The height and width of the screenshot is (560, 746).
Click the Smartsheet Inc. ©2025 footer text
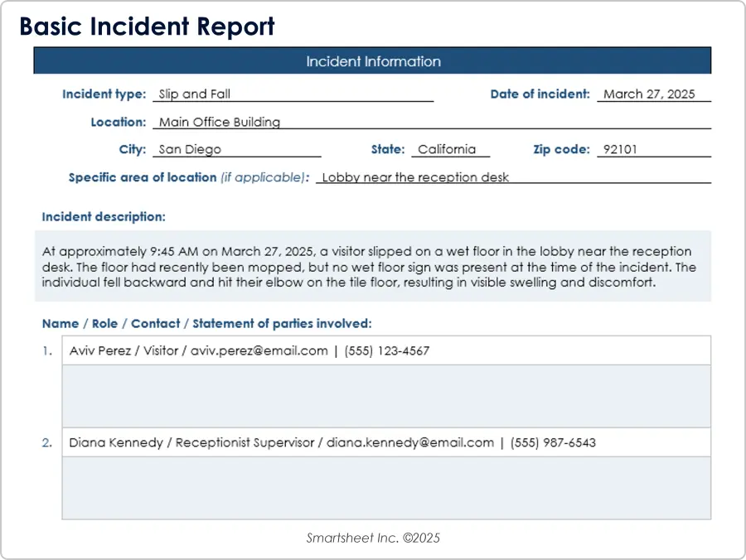(373, 538)
